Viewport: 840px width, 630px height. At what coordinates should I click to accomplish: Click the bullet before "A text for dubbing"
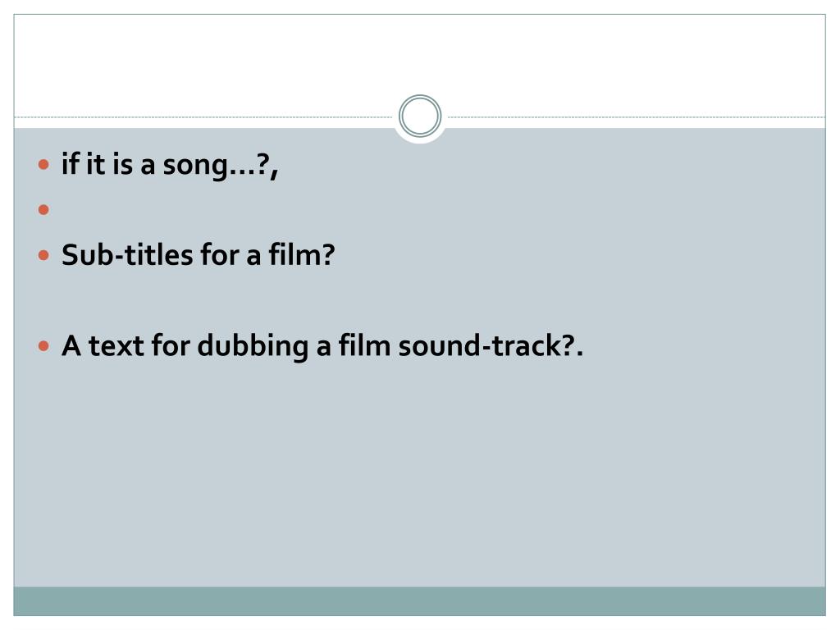[44, 346]
